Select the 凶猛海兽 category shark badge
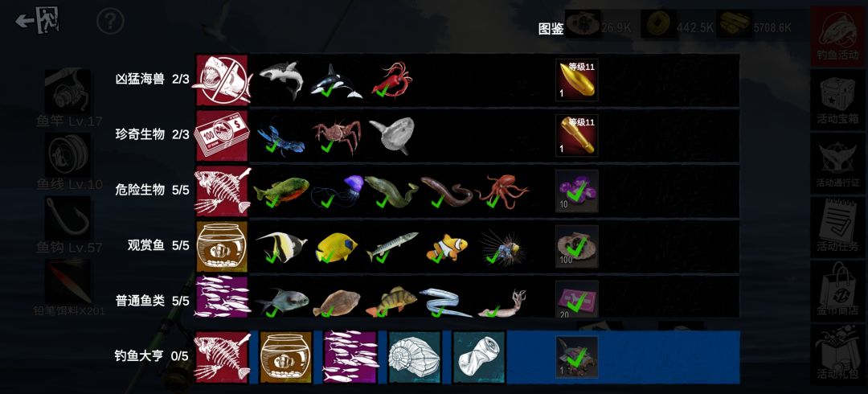The height and width of the screenshot is (394, 868). point(223,80)
